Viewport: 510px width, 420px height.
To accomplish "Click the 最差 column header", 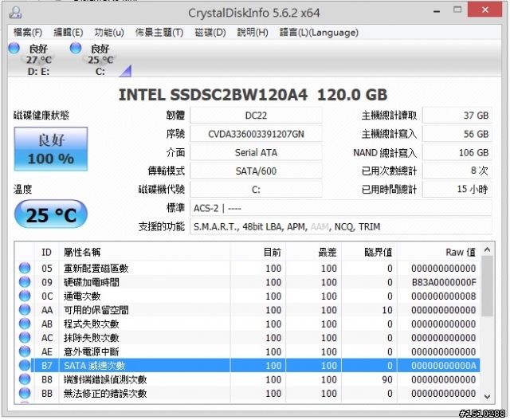I will coord(314,252).
